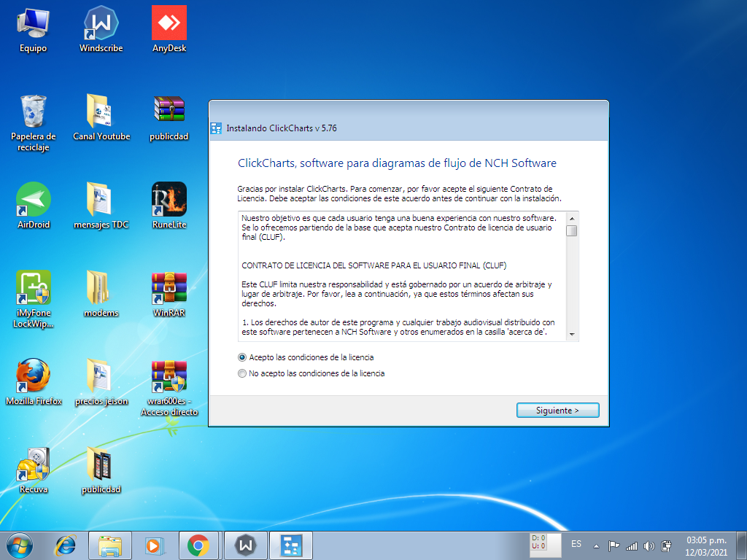The width and height of the screenshot is (747, 560).
Task: Select the mensajes TDC folder
Action: point(101,206)
